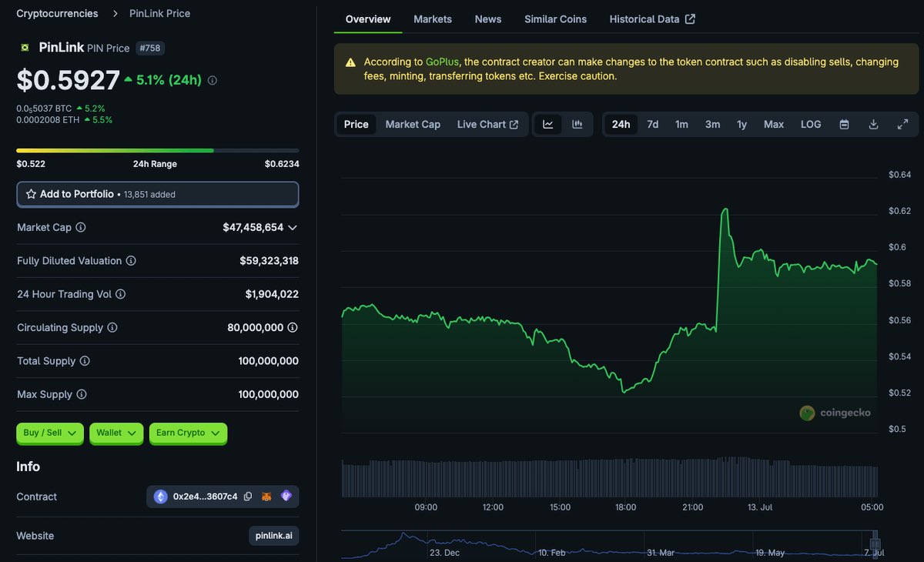
Task: Click Add to Portfolio button
Action: point(158,194)
